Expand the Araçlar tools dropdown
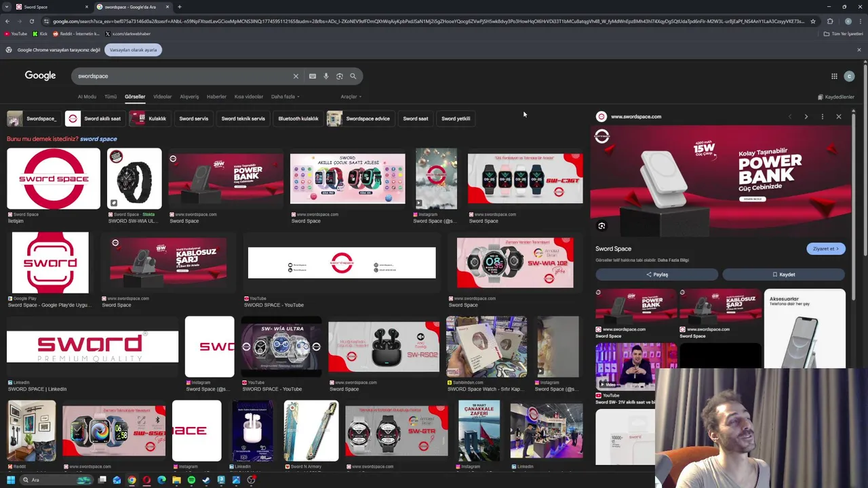868x488 pixels. point(351,97)
